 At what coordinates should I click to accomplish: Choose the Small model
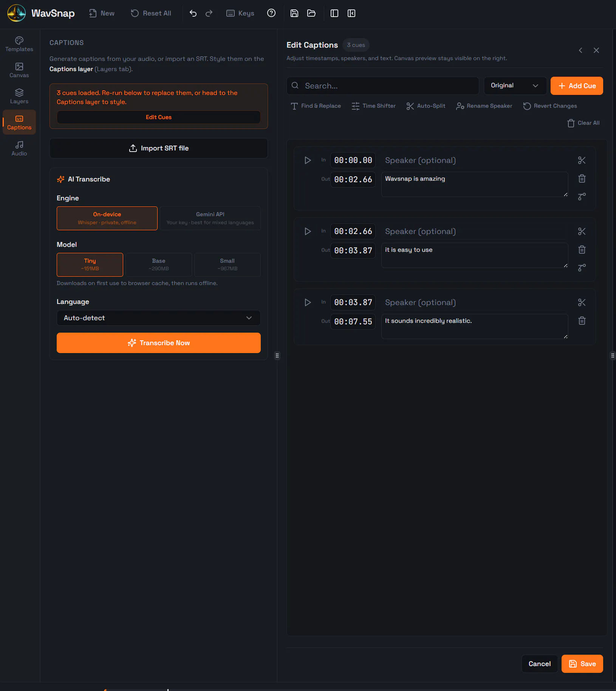pyautogui.click(x=228, y=265)
